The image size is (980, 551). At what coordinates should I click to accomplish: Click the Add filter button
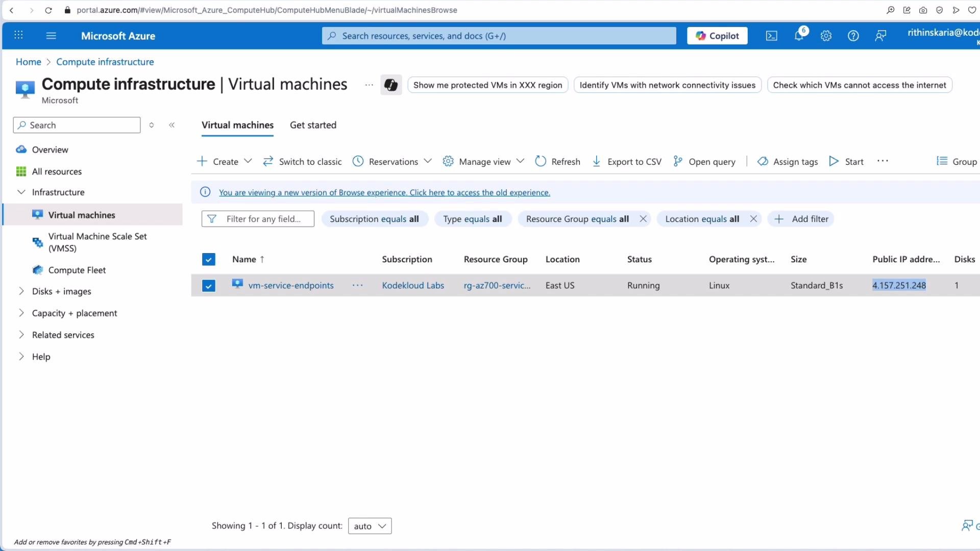pos(801,219)
